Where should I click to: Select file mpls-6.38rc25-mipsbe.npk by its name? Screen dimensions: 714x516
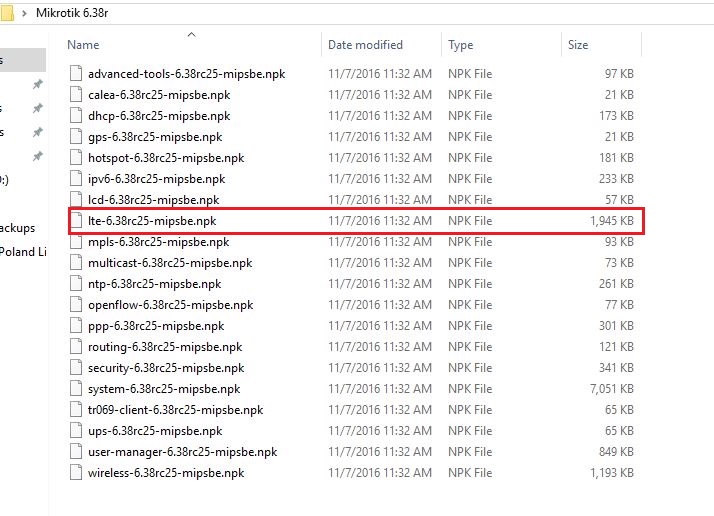pyautogui.click(x=158, y=242)
